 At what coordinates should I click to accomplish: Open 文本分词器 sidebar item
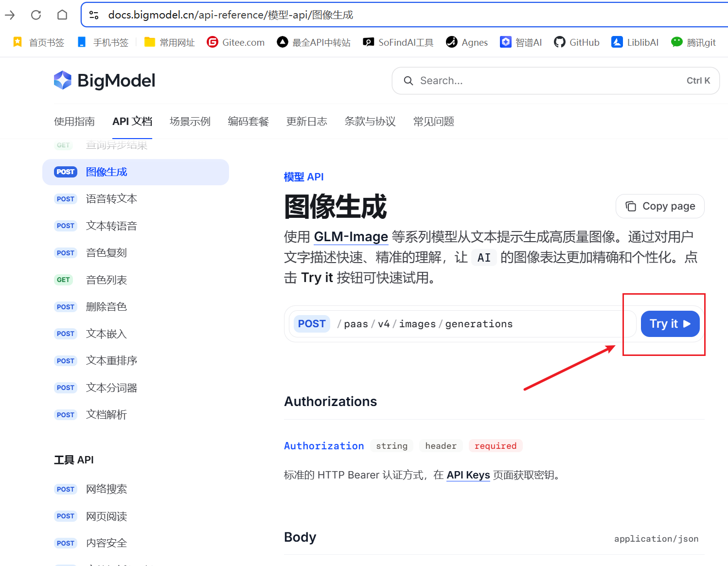[x=136, y=388]
